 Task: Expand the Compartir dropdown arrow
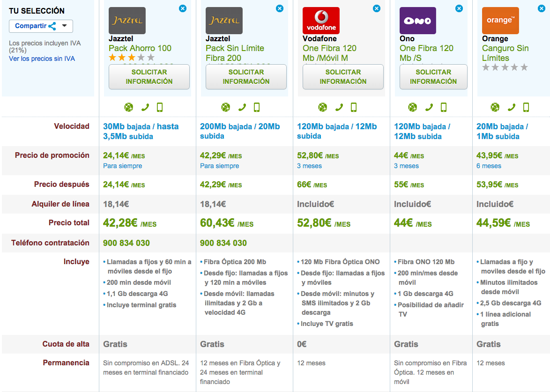(x=65, y=26)
